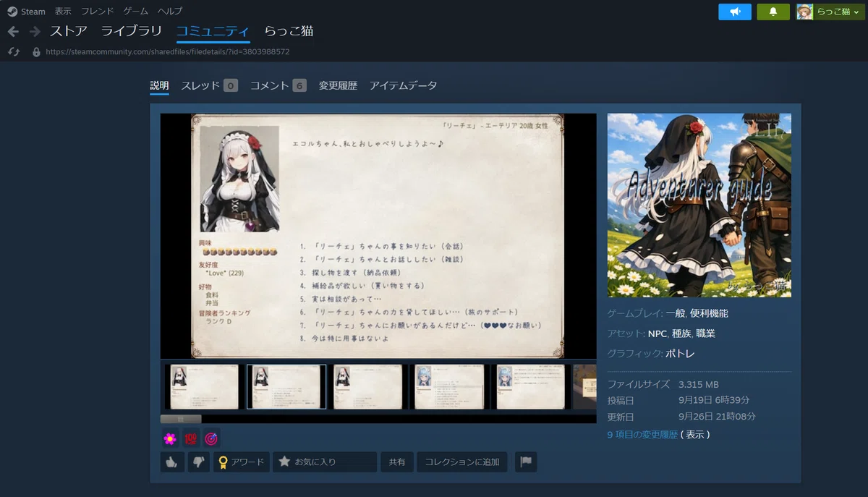
Task: Select the first preview thumbnail
Action: 204,387
